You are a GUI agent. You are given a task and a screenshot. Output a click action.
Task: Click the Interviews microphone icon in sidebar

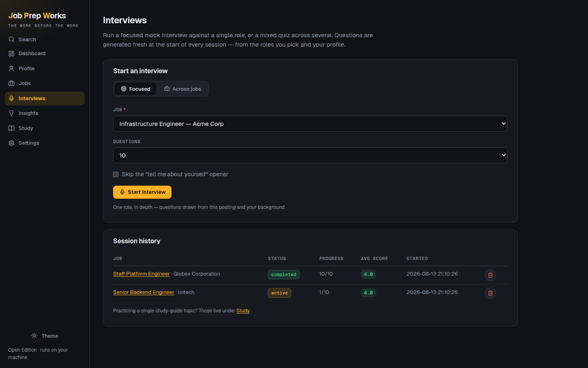pos(11,99)
